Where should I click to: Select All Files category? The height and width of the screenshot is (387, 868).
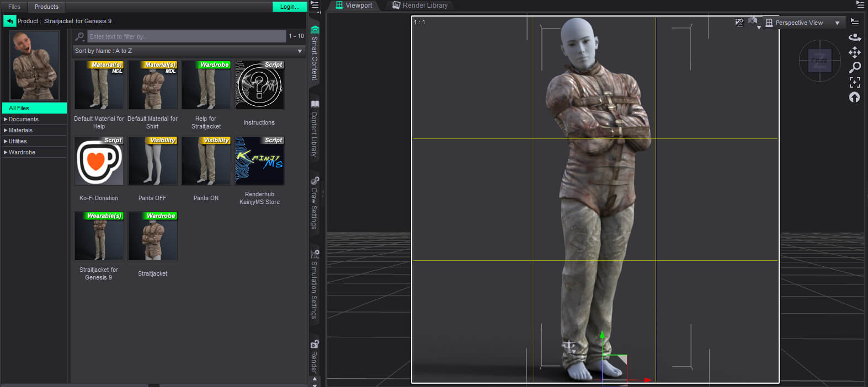point(34,108)
